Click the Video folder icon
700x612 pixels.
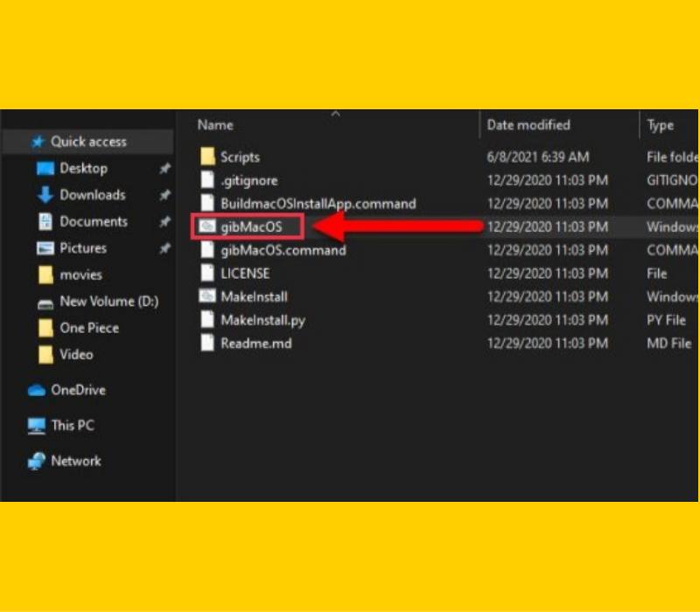45,355
